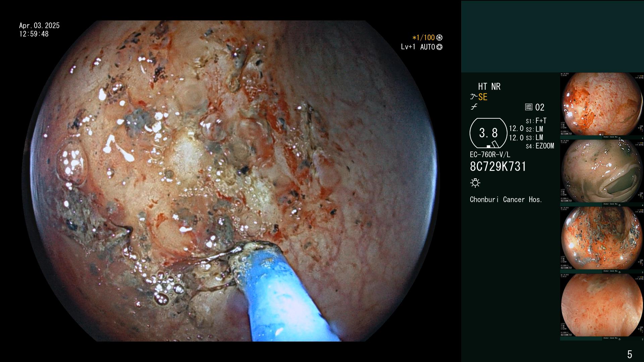644x362 pixels.
Task: Click the timestamp 12:59:48
Action: tap(34, 34)
